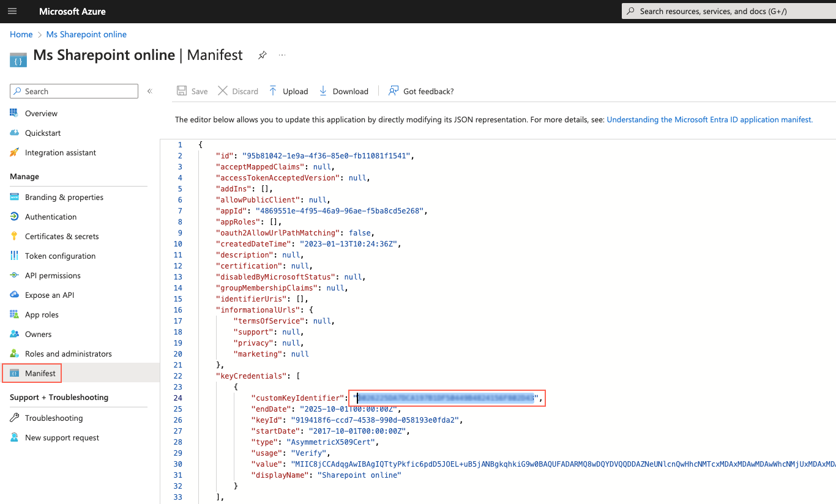Click the Owners people icon

(x=14, y=334)
